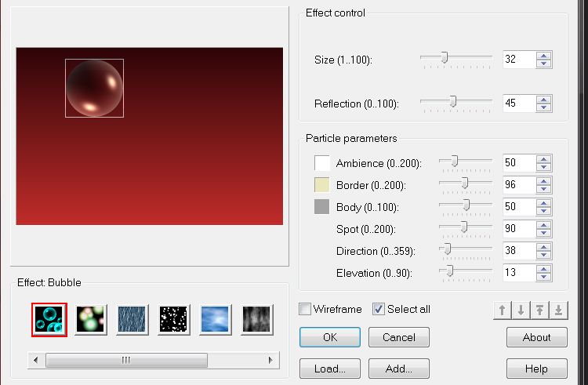Screen dimensions: 588x385
Task: Increase Ambience value with up spinner
Action: tap(544, 159)
